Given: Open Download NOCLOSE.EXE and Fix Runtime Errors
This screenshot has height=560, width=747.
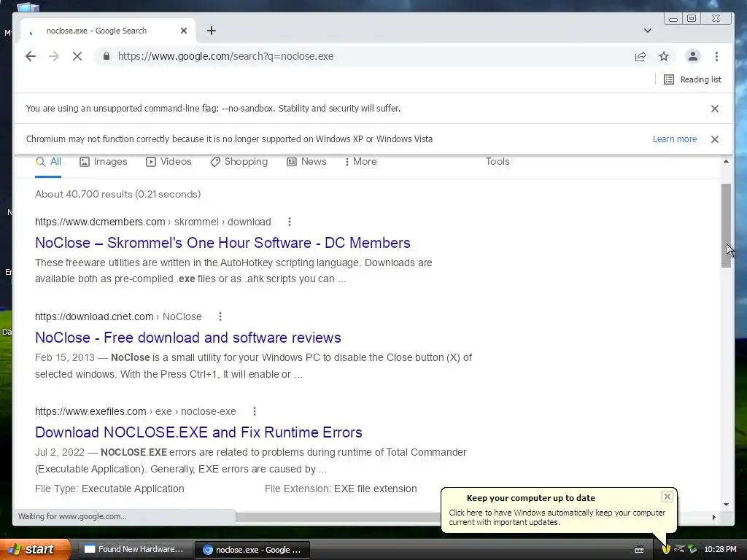Looking at the screenshot, I should pyautogui.click(x=198, y=432).
